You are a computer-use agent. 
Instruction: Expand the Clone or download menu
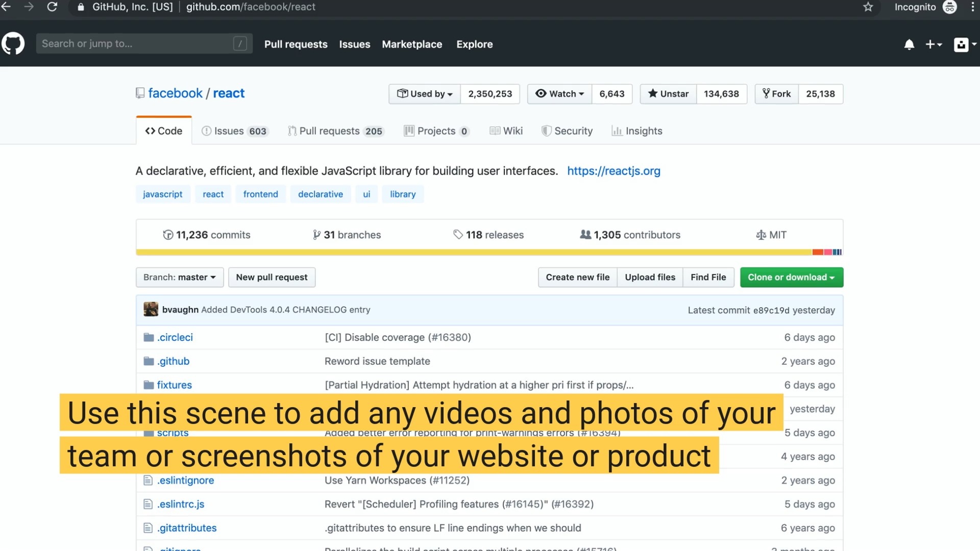click(x=791, y=278)
